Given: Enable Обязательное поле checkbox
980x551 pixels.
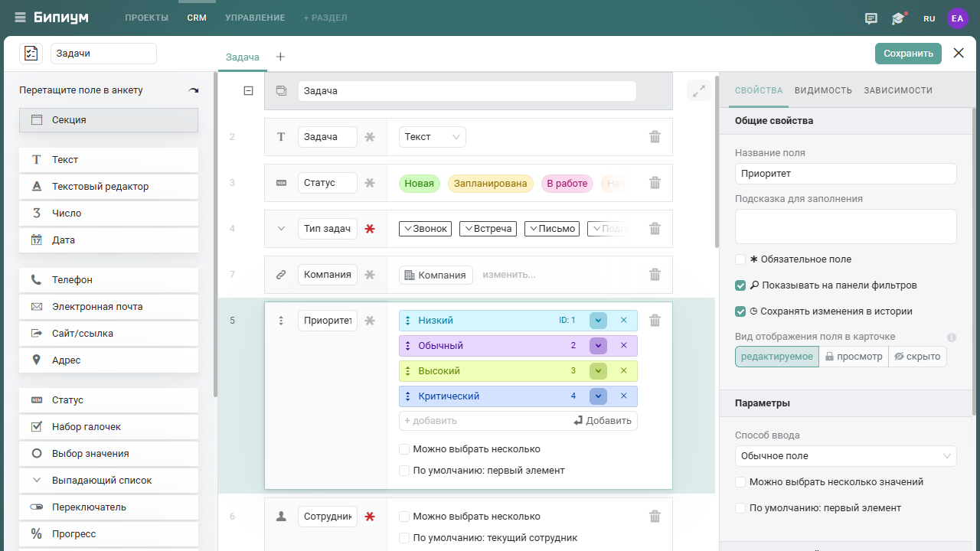Looking at the screenshot, I should coord(740,259).
